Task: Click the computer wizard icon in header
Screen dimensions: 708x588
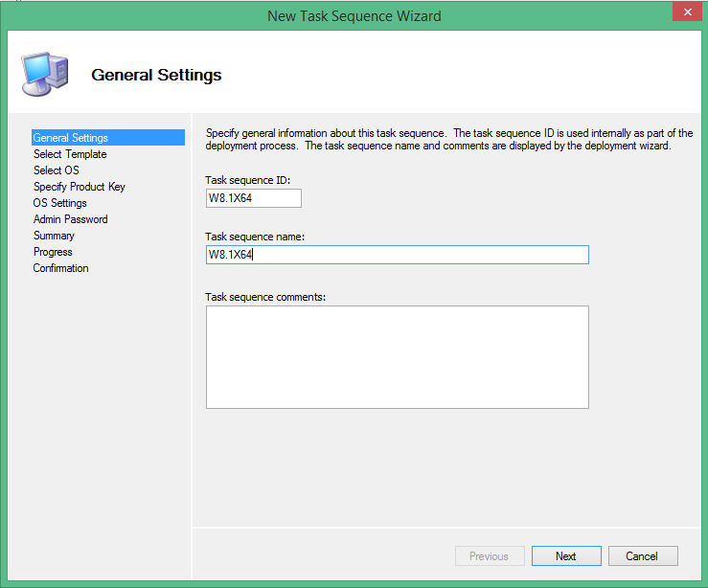Action: pos(43,71)
